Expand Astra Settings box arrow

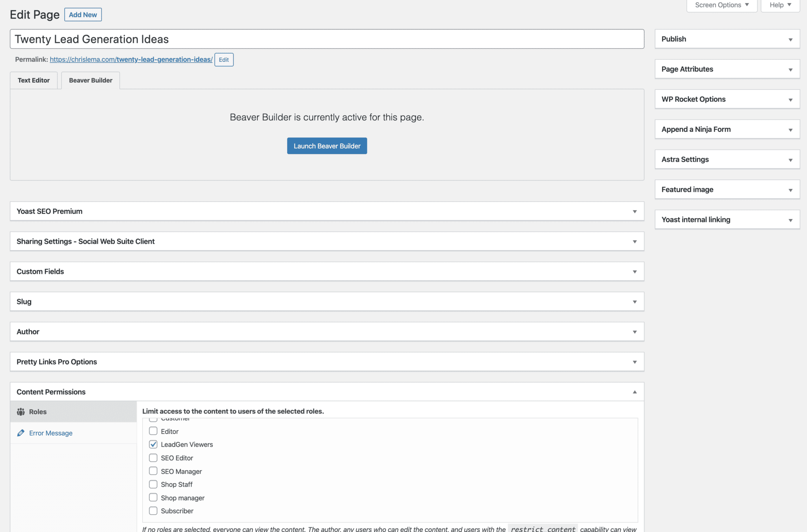[790, 160]
